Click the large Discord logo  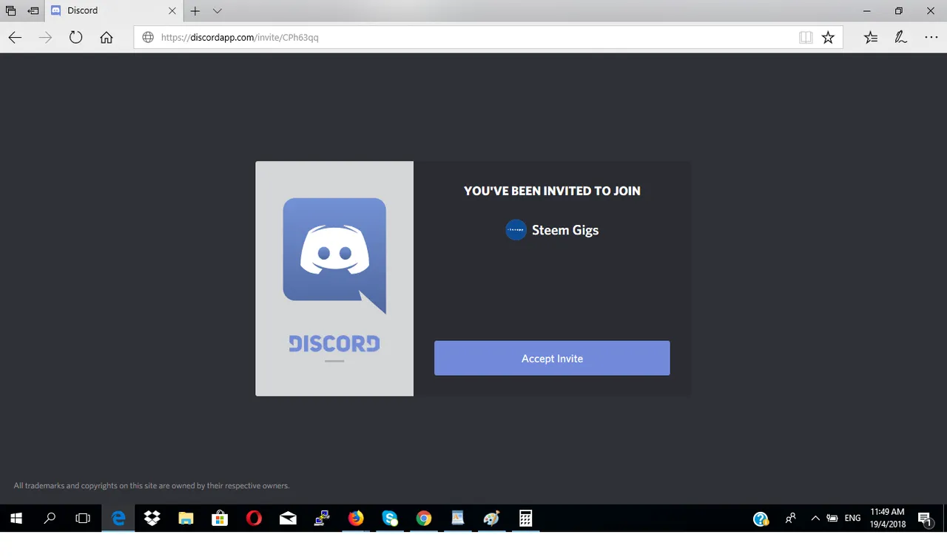point(334,256)
